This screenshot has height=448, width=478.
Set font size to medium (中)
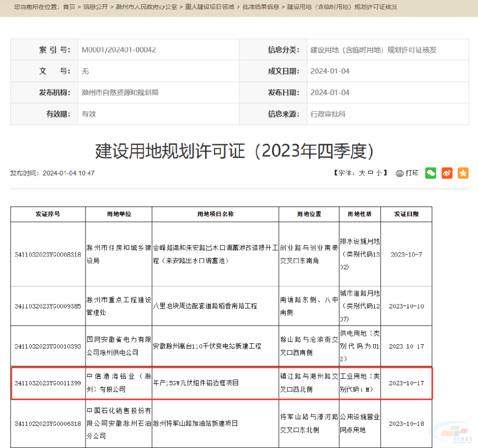370,173
